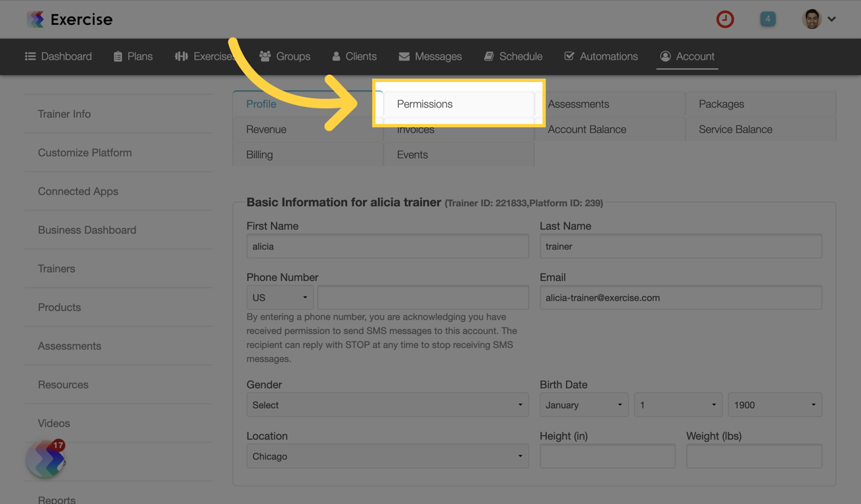Open the red clock alert icon

pos(724,19)
